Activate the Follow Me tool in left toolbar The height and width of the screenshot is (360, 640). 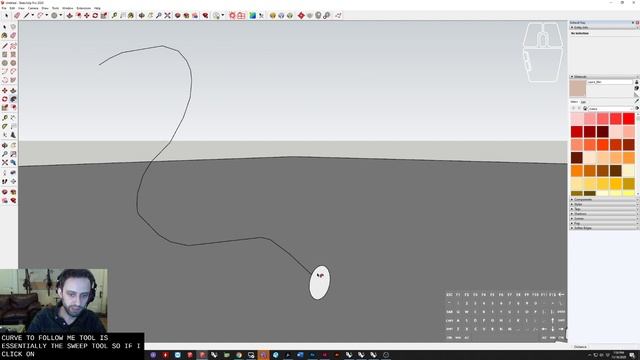[x=13, y=99]
